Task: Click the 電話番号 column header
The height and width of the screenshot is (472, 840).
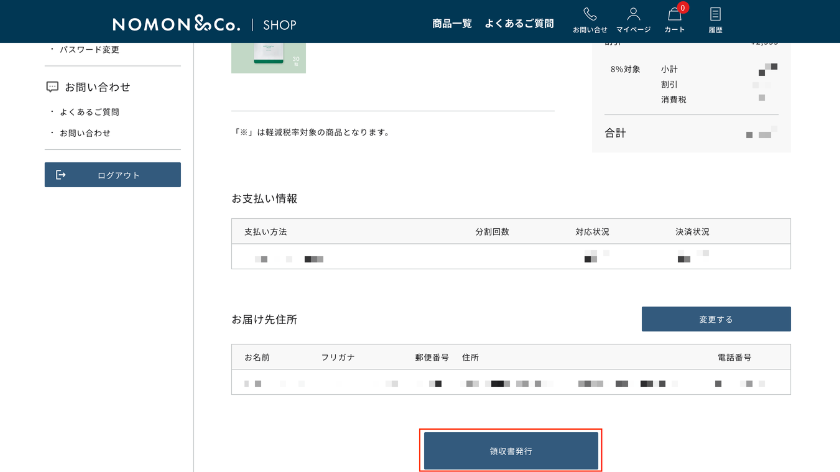Action: [x=734, y=357]
